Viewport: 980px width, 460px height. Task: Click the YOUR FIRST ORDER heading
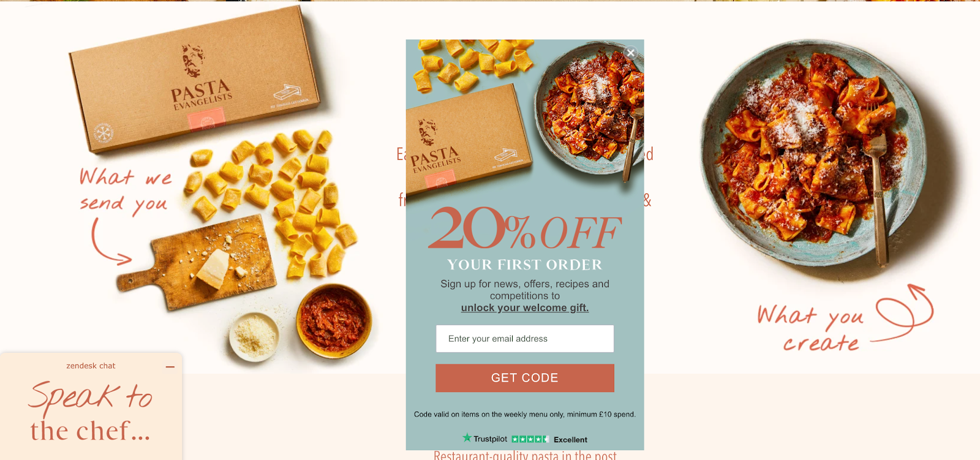tap(525, 265)
